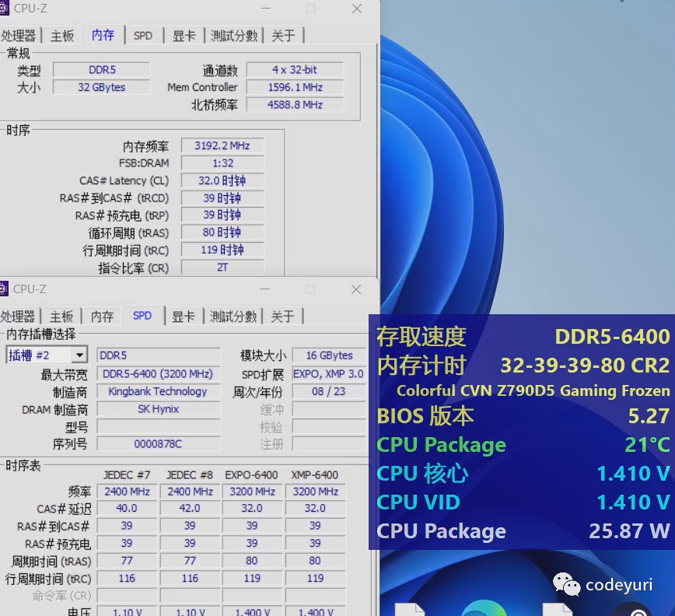This screenshot has width=675, height=616.
Task: Click tRC 119 cell under XMP-6400
Action: pos(315,578)
